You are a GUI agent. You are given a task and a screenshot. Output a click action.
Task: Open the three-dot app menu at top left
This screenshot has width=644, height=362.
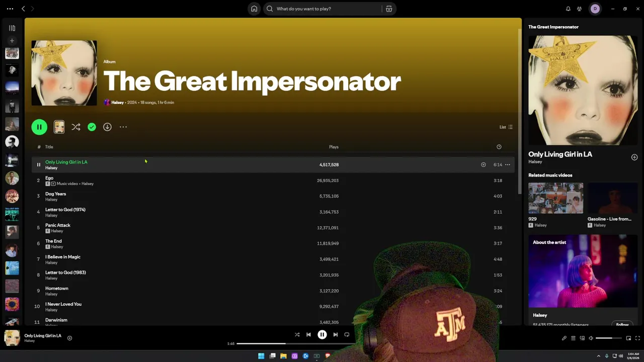point(10,9)
